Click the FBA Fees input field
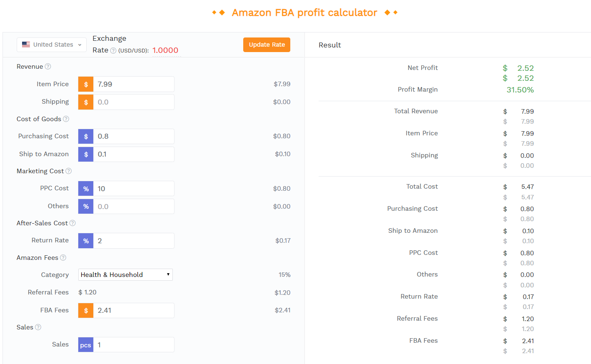 (x=133, y=310)
